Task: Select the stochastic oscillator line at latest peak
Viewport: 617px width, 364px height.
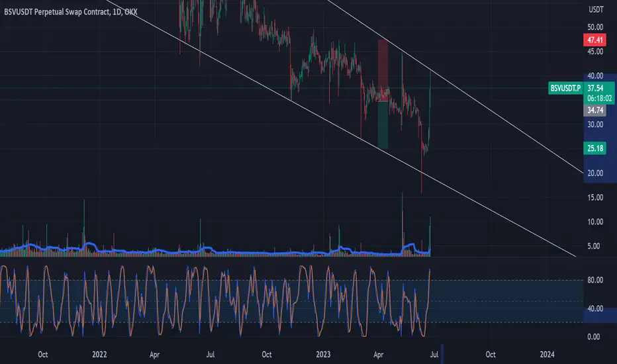Action: 430,271
